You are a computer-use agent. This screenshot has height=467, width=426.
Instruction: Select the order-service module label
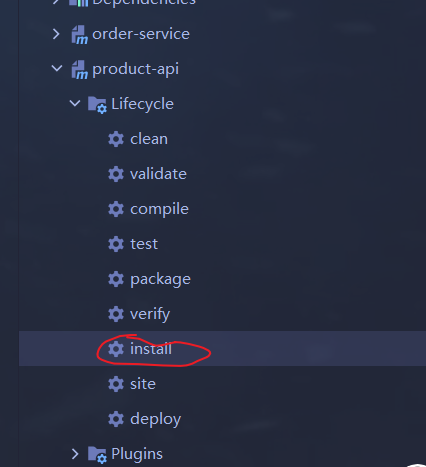141,34
